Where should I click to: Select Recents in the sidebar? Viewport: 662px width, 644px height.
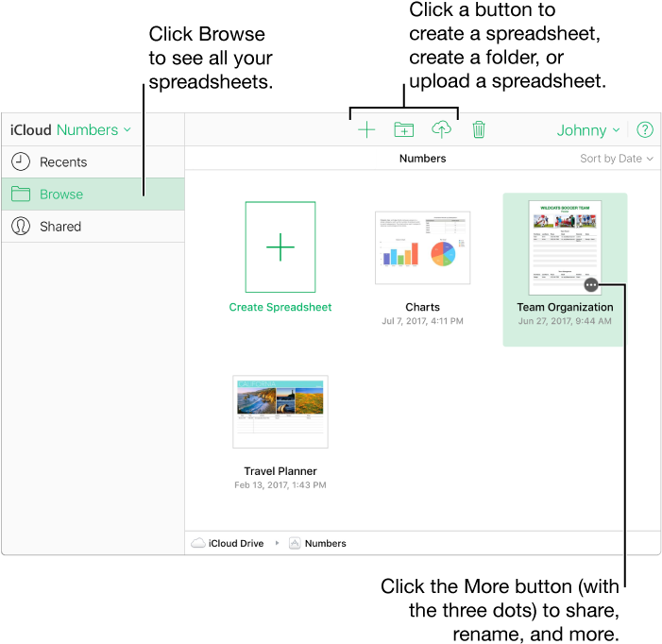click(x=93, y=162)
